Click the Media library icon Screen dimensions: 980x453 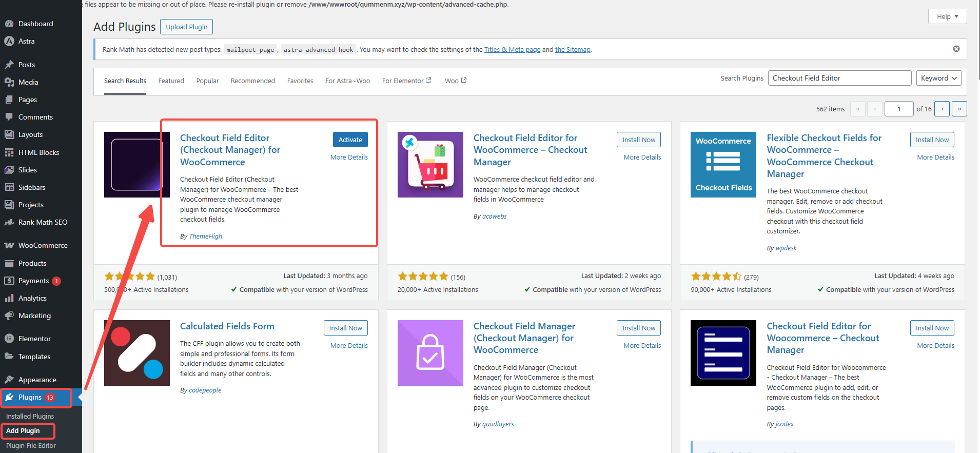tap(9, 82)
